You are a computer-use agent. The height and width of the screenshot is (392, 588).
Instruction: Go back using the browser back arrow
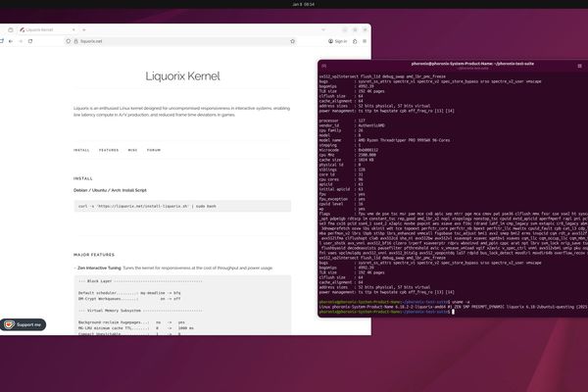pyautogui.click(x=11, y=41)
